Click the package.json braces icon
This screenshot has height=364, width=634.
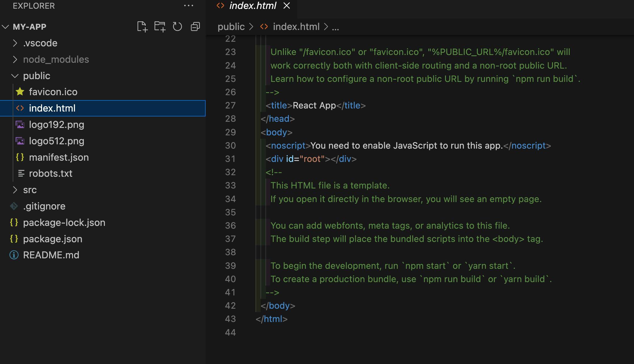click(14, 239)
